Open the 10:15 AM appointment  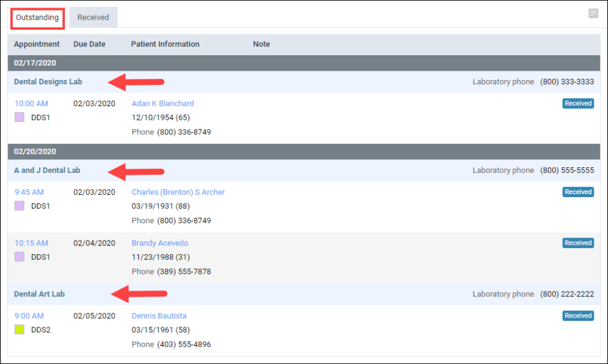point(31,243)
